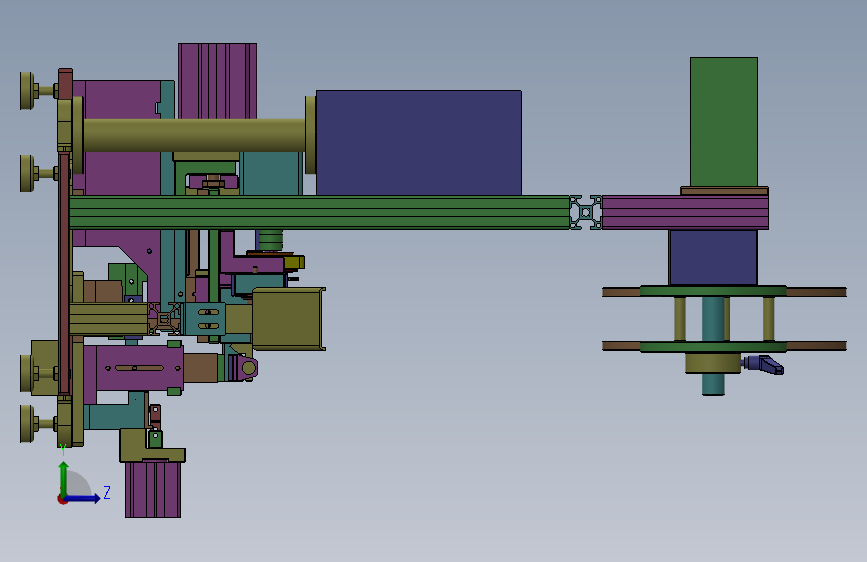This screenshot has width=867, height=562.
Task: Pick the long green horizontal extrusion beam
Action: coord(319,212)
